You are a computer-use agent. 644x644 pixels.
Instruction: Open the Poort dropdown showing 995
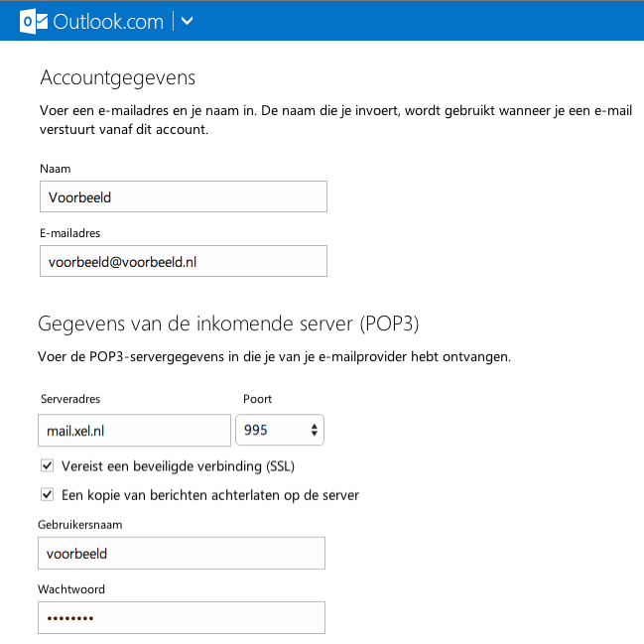[280, 431]
